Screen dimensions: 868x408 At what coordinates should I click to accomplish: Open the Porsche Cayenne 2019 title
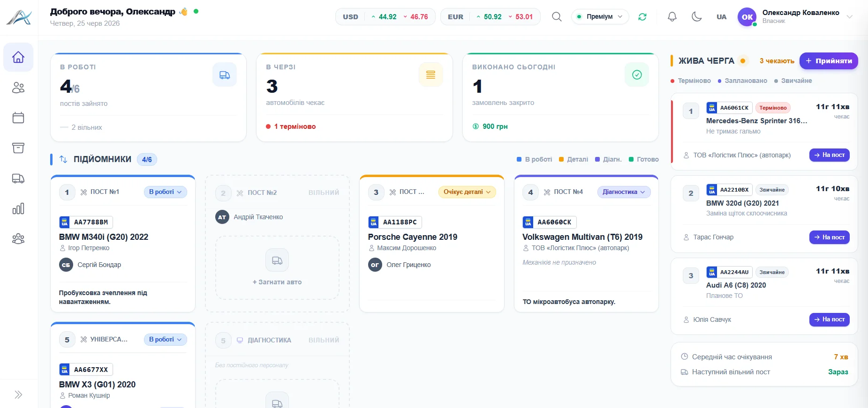click(413, 237)
